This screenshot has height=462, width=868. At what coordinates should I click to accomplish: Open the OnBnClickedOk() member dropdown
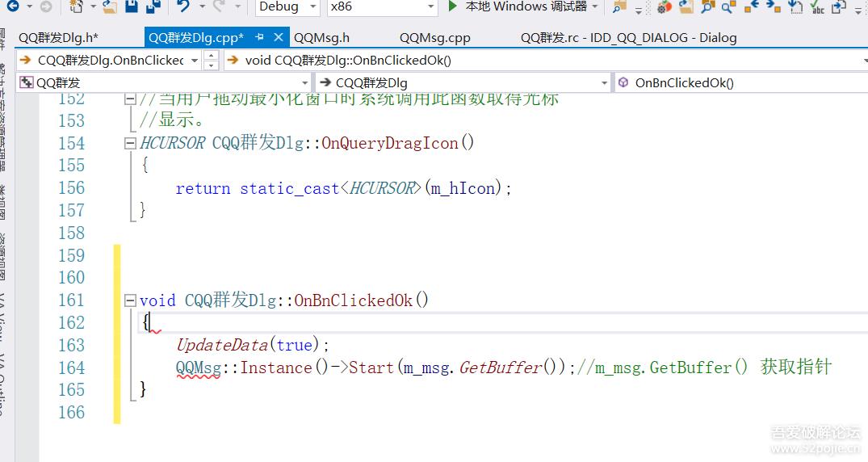(x=741, y=83)
